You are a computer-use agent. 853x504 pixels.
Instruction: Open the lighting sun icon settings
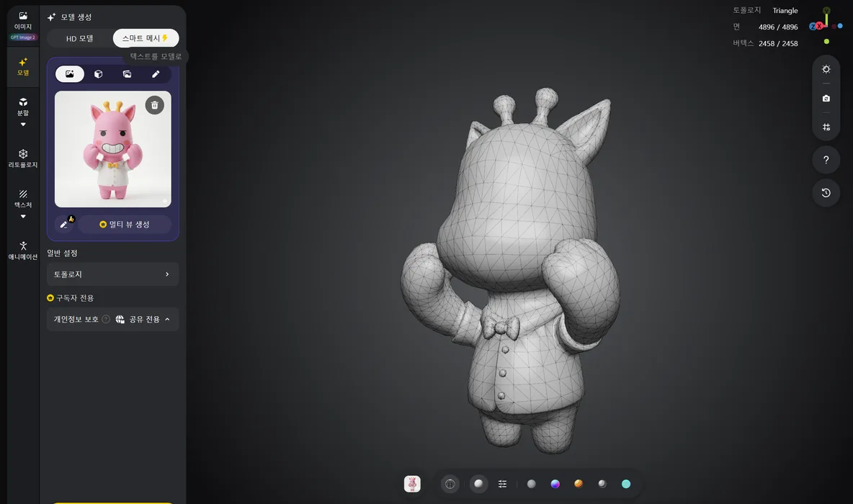(x=826, y=69)
